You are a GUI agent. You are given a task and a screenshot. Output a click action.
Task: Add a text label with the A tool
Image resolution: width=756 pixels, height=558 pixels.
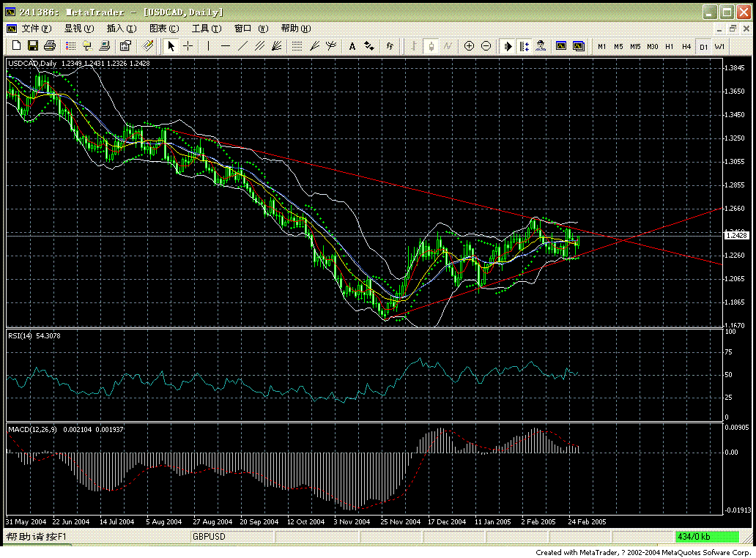pos(352,45)
